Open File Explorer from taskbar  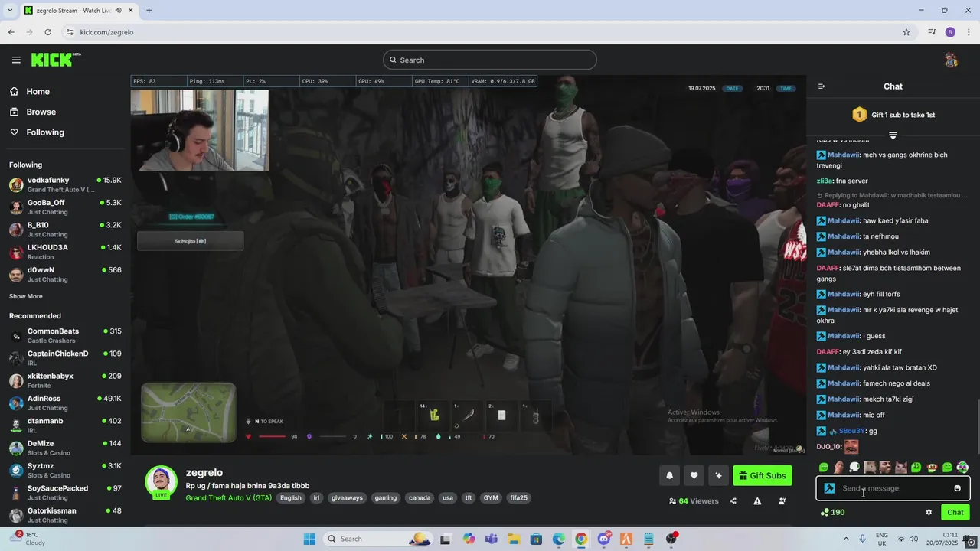(513, 539)
